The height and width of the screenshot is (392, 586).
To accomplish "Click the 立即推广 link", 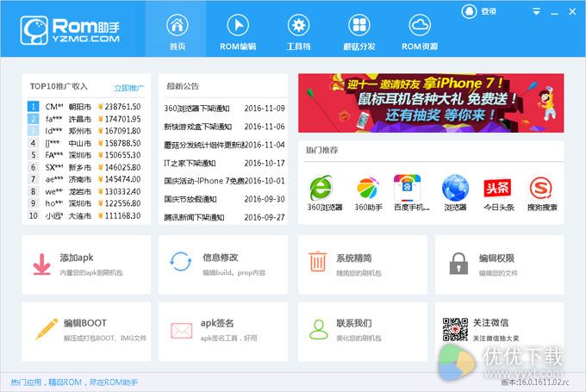I will (128, 88).
